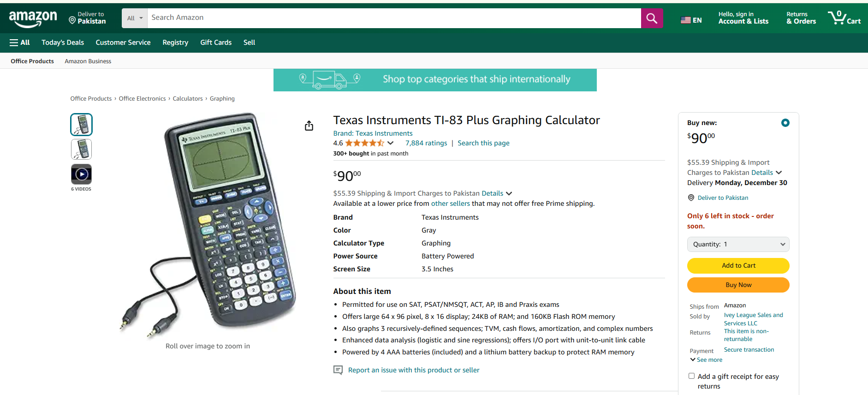Click Office Products breadcrumb
Viewport: 868px width, 395px height.
91,99
